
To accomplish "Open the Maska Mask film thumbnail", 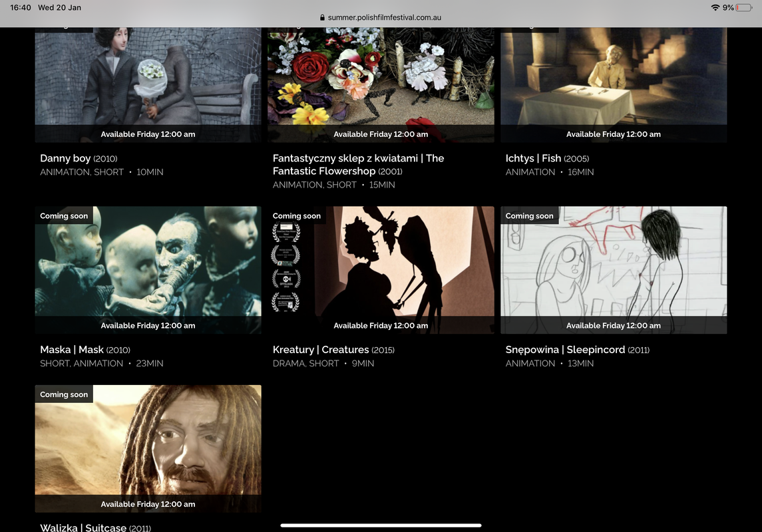I will click(x=148, y=270).
